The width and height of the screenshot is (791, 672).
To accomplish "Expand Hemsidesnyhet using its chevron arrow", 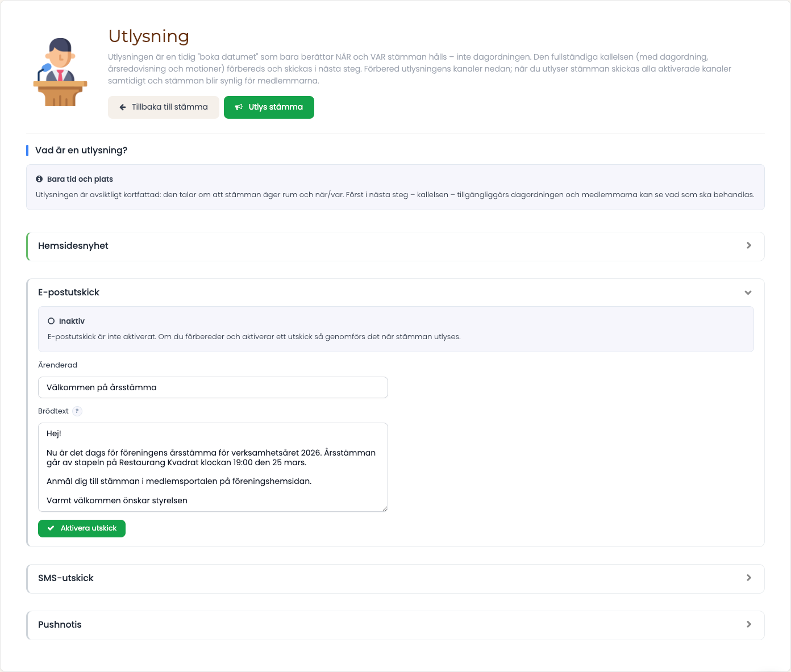I will pos(749,245).
